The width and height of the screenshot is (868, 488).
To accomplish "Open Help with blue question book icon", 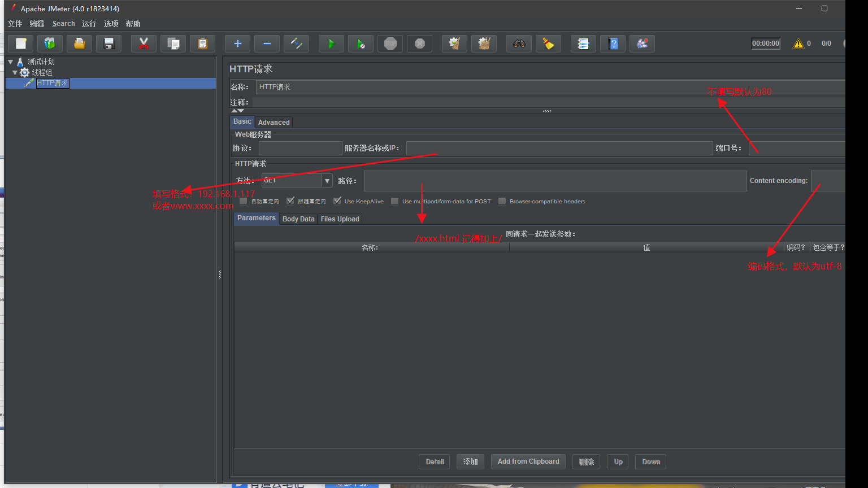I will coord(613,43).
